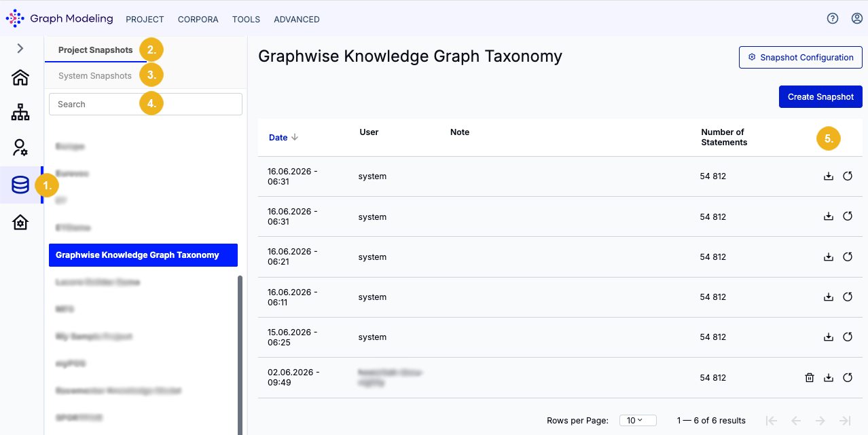Go to the last results page

pyautogui.click(x=845, y=421)
